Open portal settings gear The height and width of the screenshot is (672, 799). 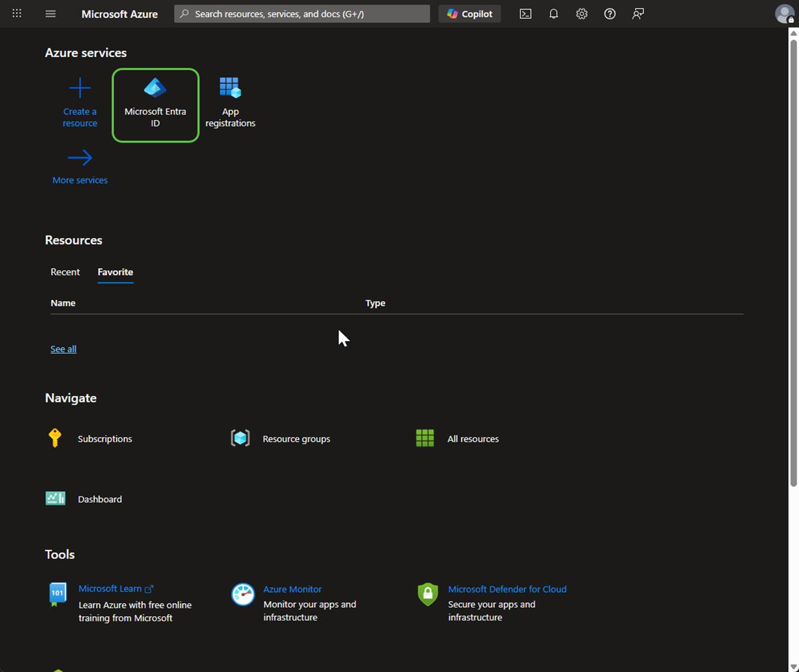coord(582,14)
